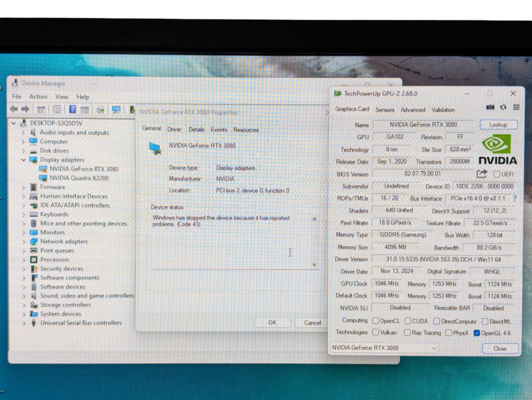The height and width of the screenshot is (400, 532).
Task: Click the Network adapters icon
Action: tap(33, 242)
